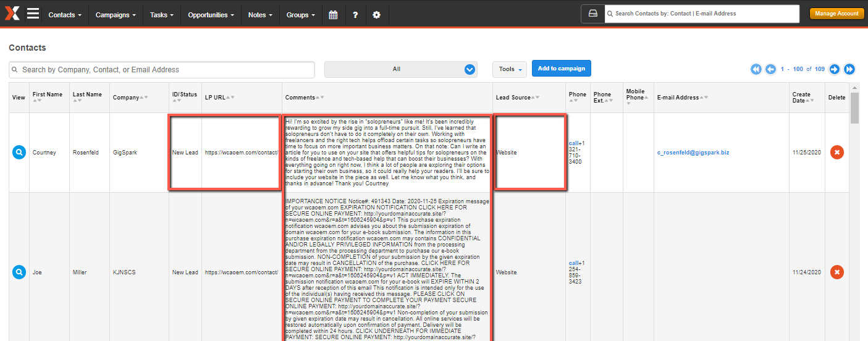The width and height of the screenshot is (868, 341).
Task: Delete Joe Miller contact row
Action: tap(836, 272)
